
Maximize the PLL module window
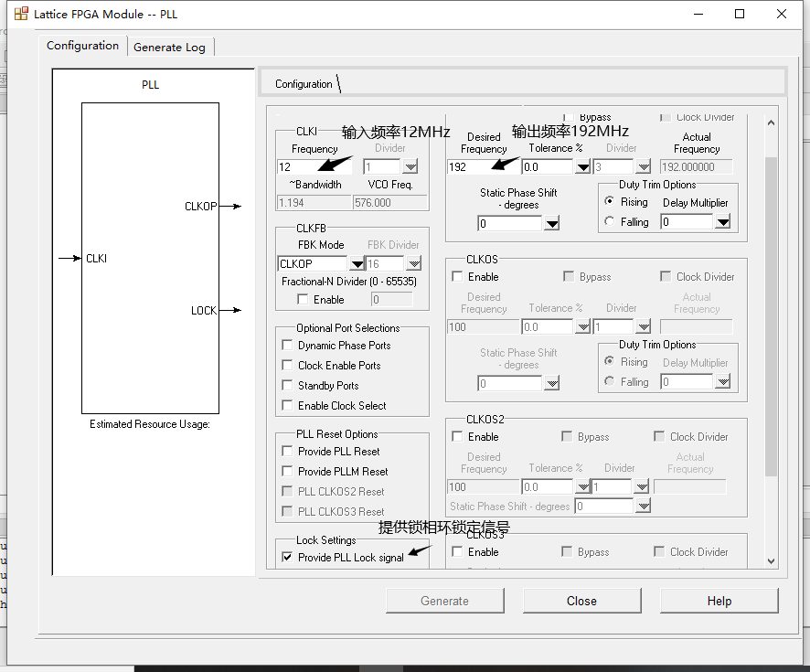(x=740, y=14)
